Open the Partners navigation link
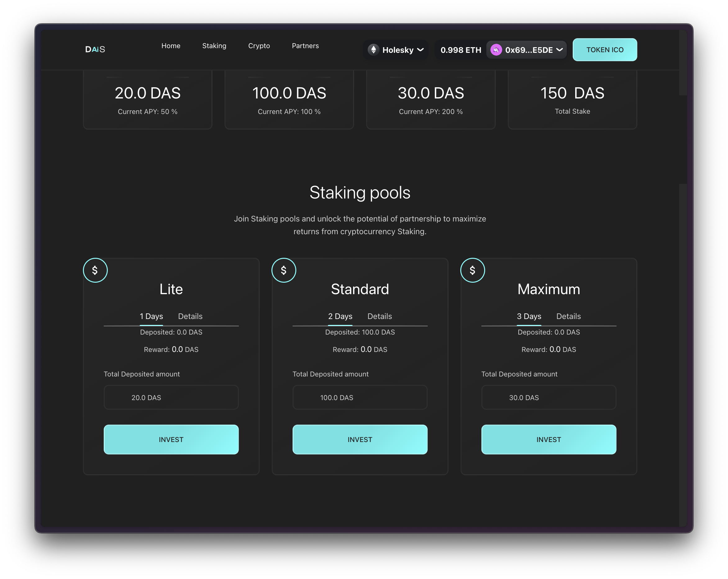This screenshot has height=579, width=728. 305,46
